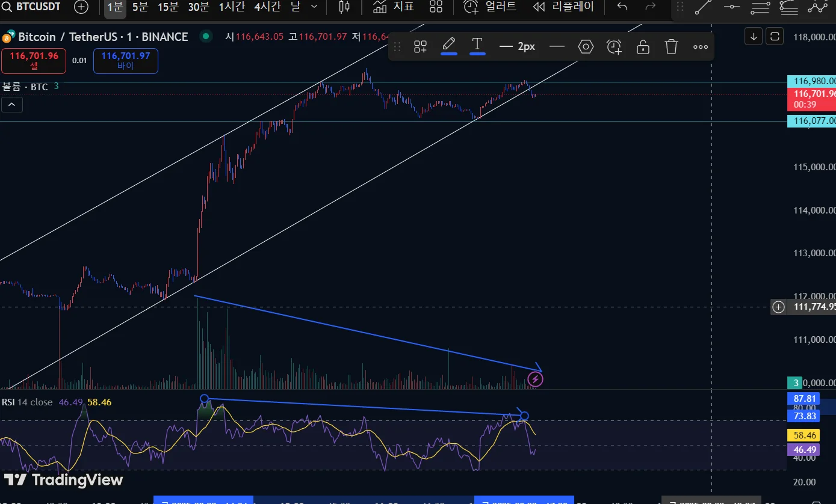The image size is (836, 504).
Task: Click the red 셀 sell button
Action: click(x=34, y=61)
